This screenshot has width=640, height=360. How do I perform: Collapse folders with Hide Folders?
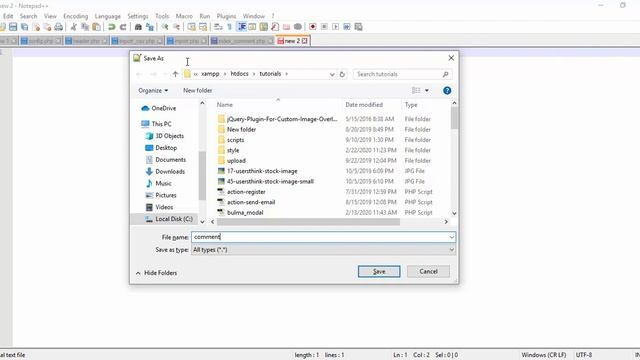coord(156,273)
